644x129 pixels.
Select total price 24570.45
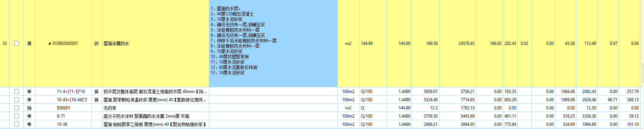pos(466,43)
